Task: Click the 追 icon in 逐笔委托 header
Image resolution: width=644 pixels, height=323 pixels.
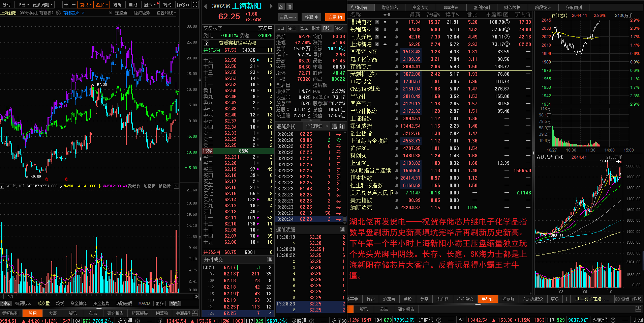Action: pos(334,126)
